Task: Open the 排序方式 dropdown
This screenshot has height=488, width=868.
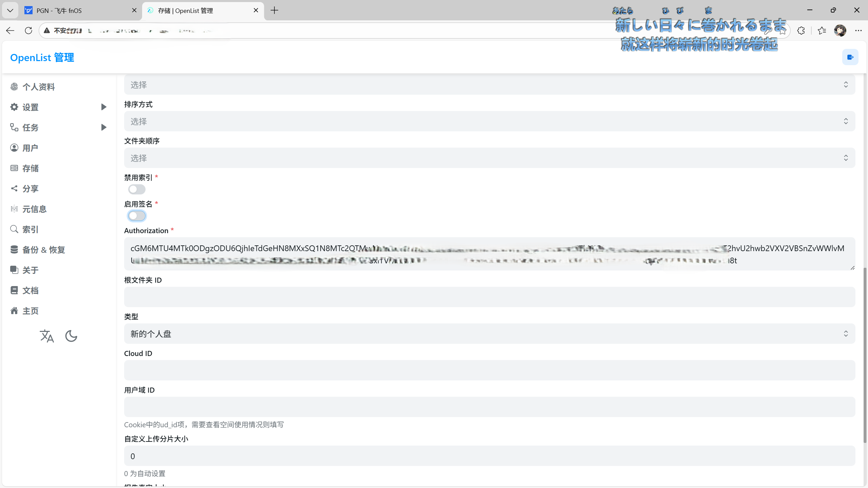Action: (x=489, y=121)
